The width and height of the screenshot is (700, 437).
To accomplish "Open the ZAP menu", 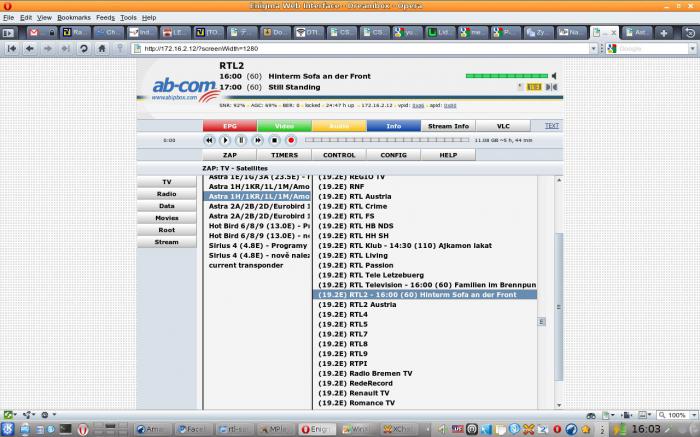I will (229, 155).
